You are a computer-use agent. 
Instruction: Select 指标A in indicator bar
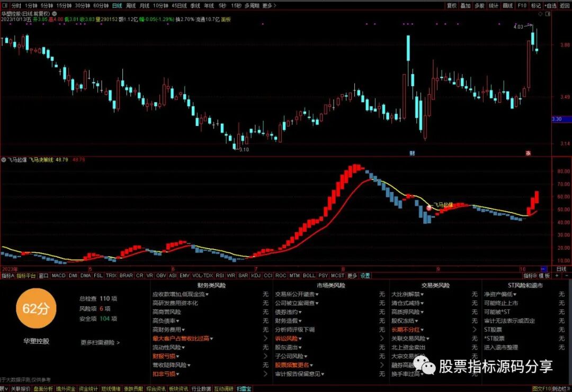pos(7,276)
